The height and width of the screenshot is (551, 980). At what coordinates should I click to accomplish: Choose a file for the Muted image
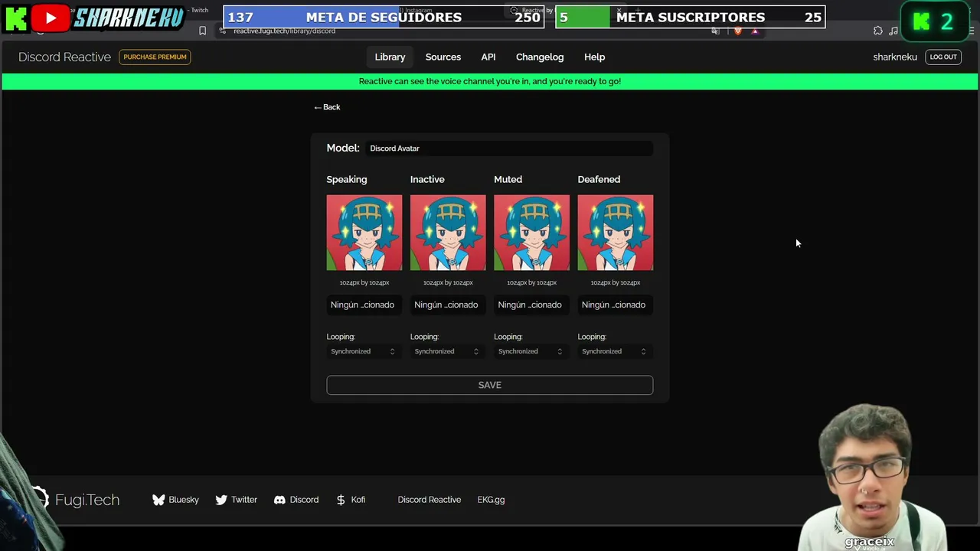531,305
